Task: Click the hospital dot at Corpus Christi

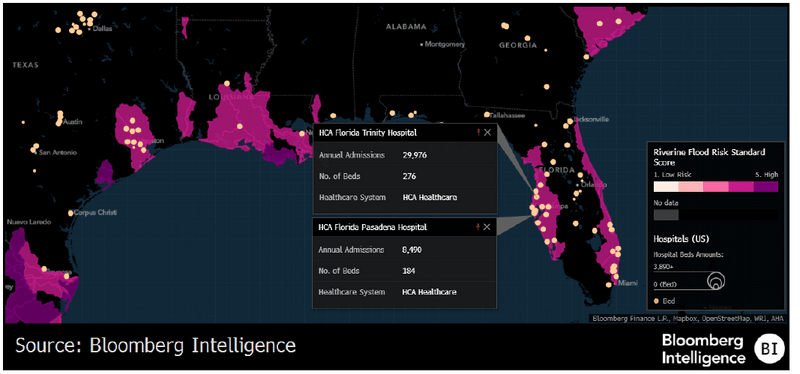Action: coord(71,212)
